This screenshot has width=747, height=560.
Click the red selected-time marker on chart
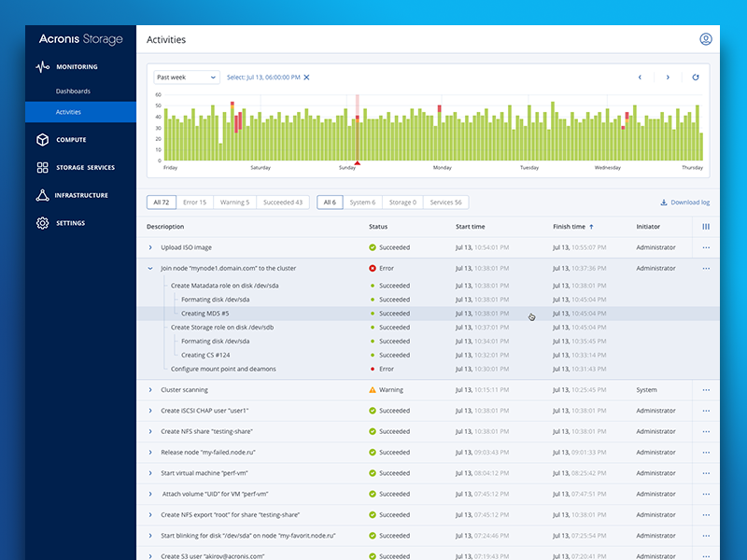[x=357, y=162]
